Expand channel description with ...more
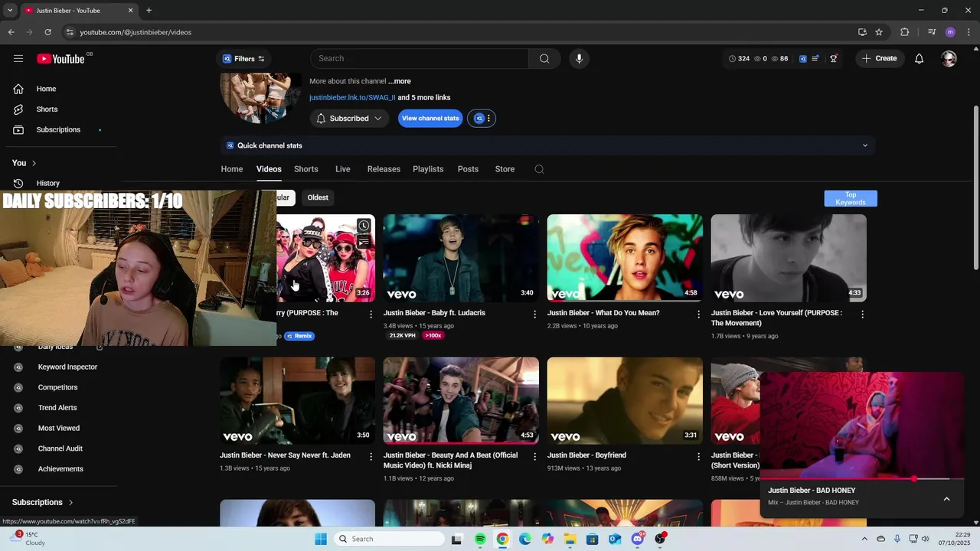Screen dimensions: 980x551 point(399,81)
